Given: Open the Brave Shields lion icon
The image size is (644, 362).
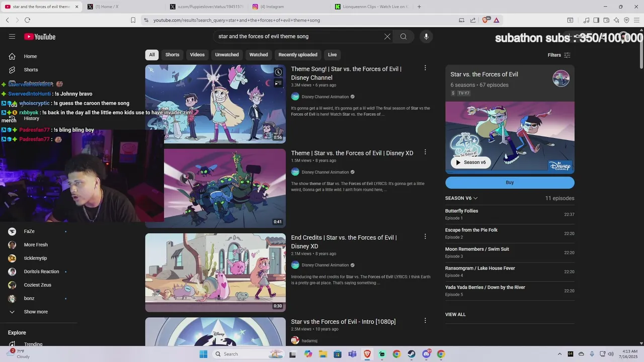Looking at the screenshot, I should [x=485, y=20].
